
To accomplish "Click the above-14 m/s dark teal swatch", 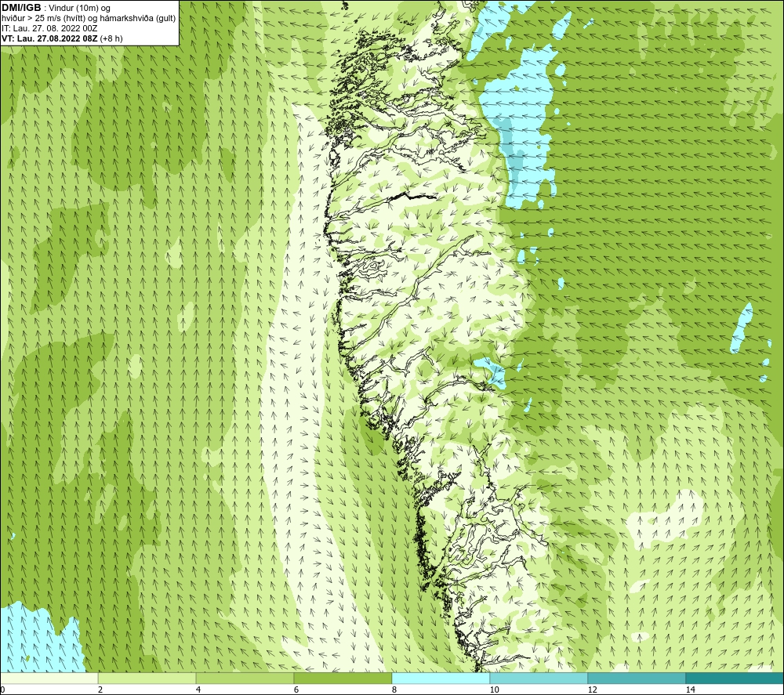I will coord(735,678).
